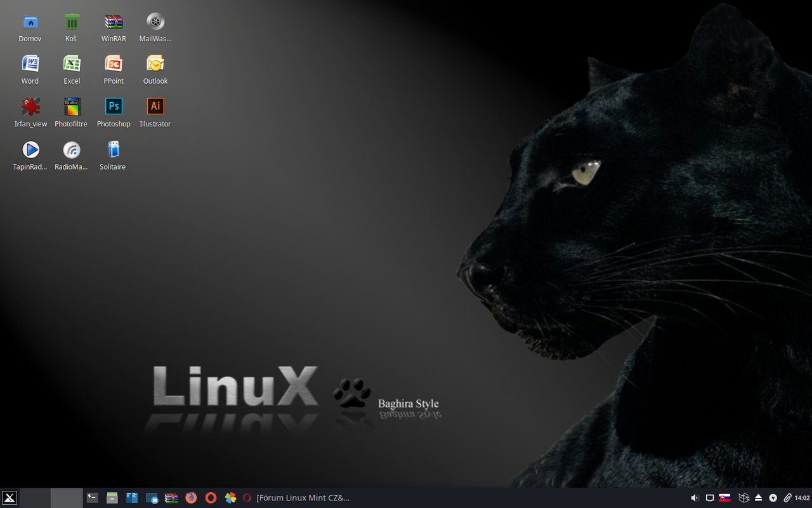Launch Excel from the desktop

pyautogui.click(x=72, y=70)
